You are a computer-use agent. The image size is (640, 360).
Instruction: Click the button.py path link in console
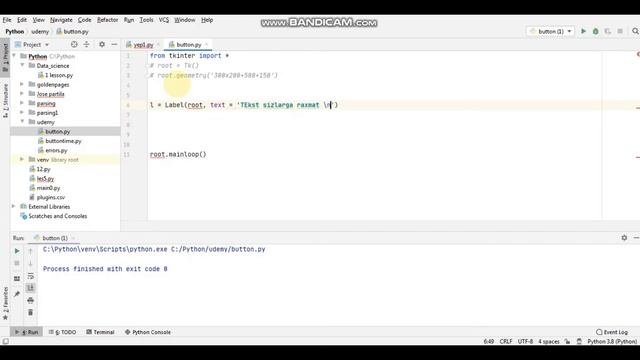point(218,249)
